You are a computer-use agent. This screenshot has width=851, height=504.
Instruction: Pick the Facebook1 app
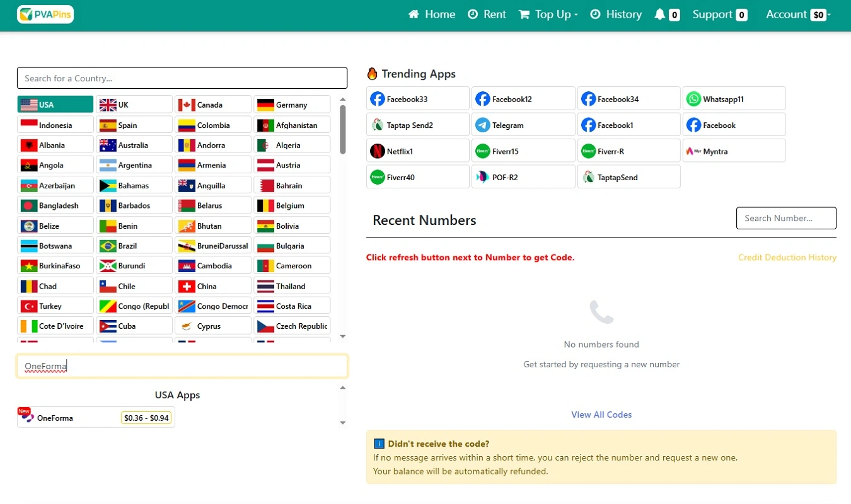point(629,125)
